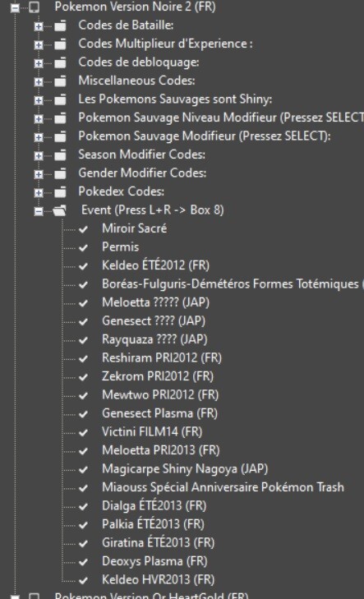The image size is (364, 599).
Task: Toggle Mewtwo PRI2012 (FR) checkmark
Action: [83, 395]
